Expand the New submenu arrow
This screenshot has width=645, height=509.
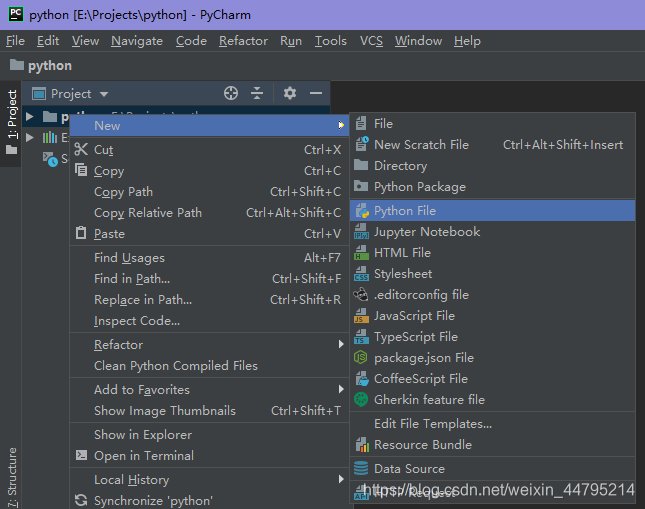point(341,125)
